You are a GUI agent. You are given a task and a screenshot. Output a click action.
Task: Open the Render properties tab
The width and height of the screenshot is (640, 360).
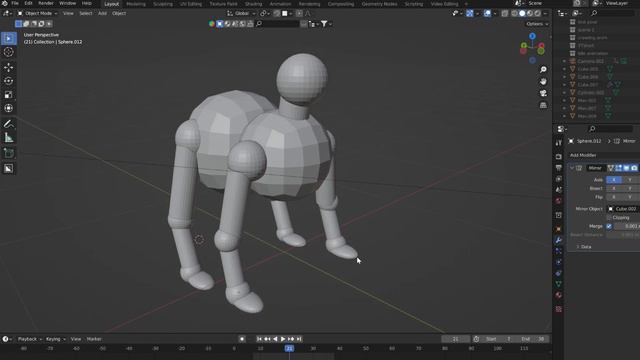pos(559,157)
